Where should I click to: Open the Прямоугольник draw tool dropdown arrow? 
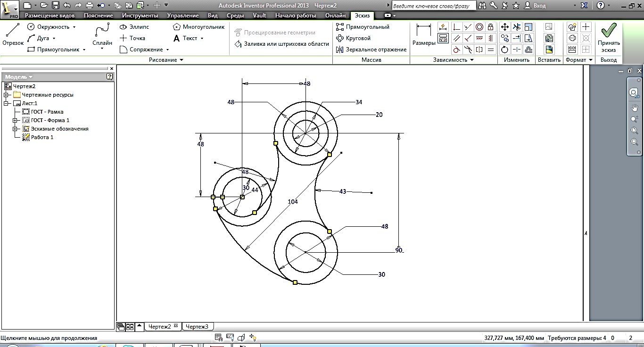pyautogui.click(x=84, y=50)
